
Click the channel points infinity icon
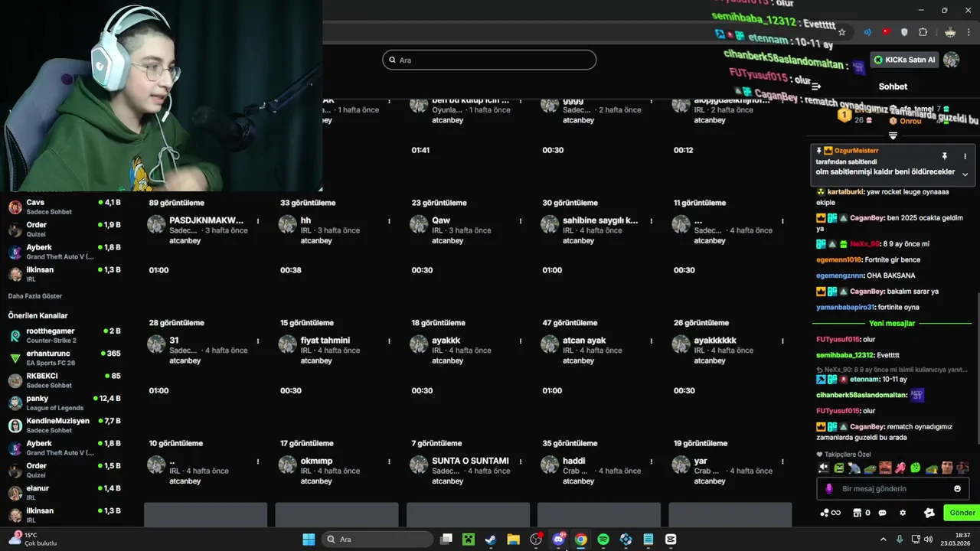click(831, 513)
